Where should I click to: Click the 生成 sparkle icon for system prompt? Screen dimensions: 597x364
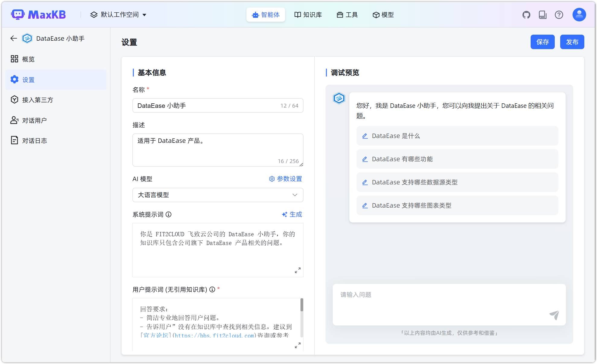[284, 215]
